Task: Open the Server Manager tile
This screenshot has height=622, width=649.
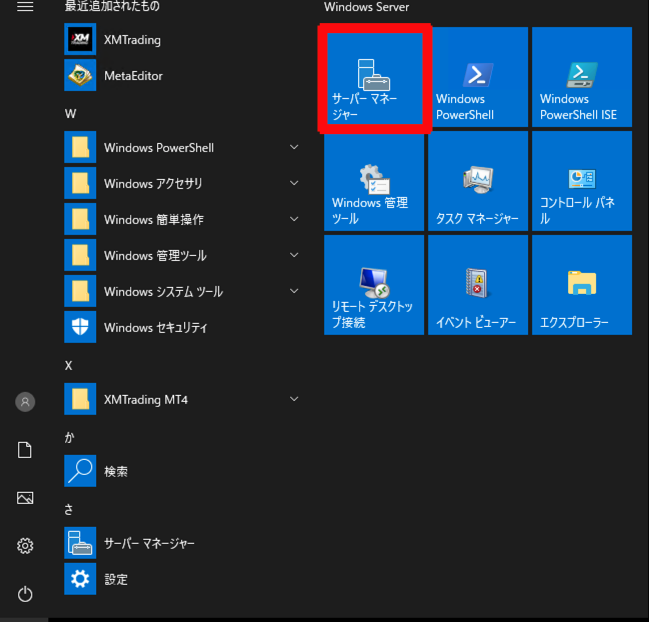Action: pyautogui.click(x=374, y=78)
